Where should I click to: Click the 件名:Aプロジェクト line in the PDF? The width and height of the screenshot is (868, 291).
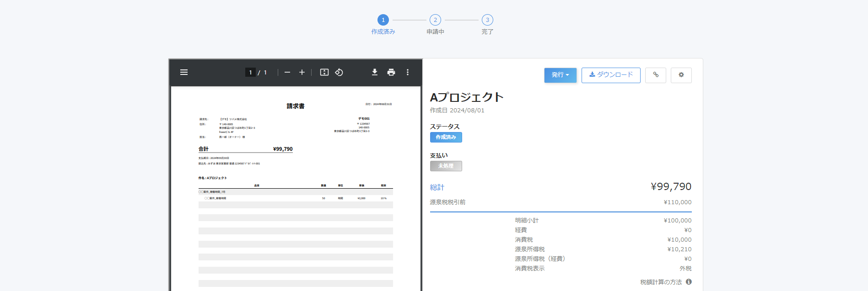[213, 178]
